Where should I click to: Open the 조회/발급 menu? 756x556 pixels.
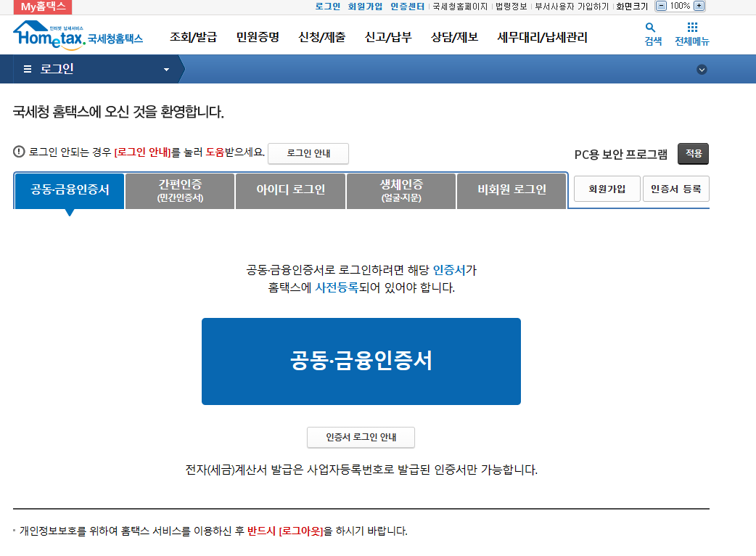coord(193,37)
